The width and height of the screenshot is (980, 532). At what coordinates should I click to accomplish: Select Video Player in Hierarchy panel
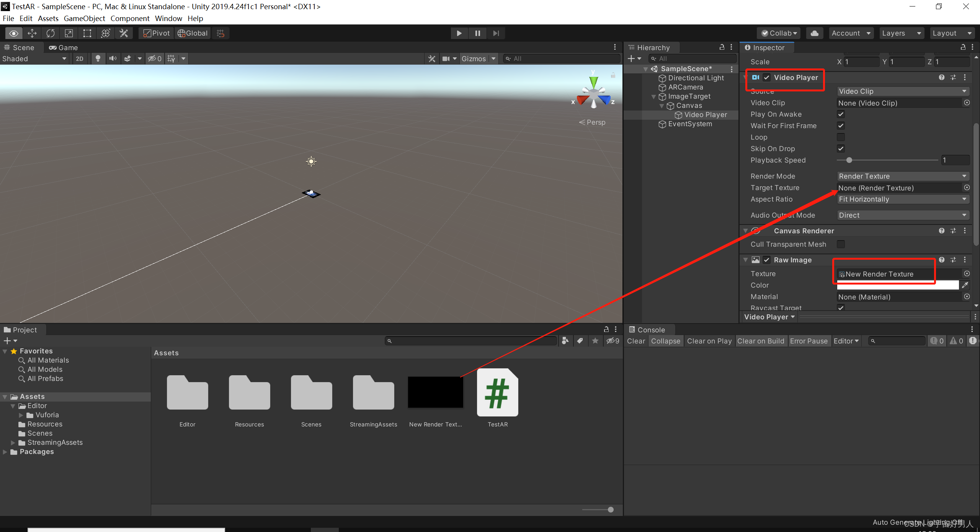[706, 114]
